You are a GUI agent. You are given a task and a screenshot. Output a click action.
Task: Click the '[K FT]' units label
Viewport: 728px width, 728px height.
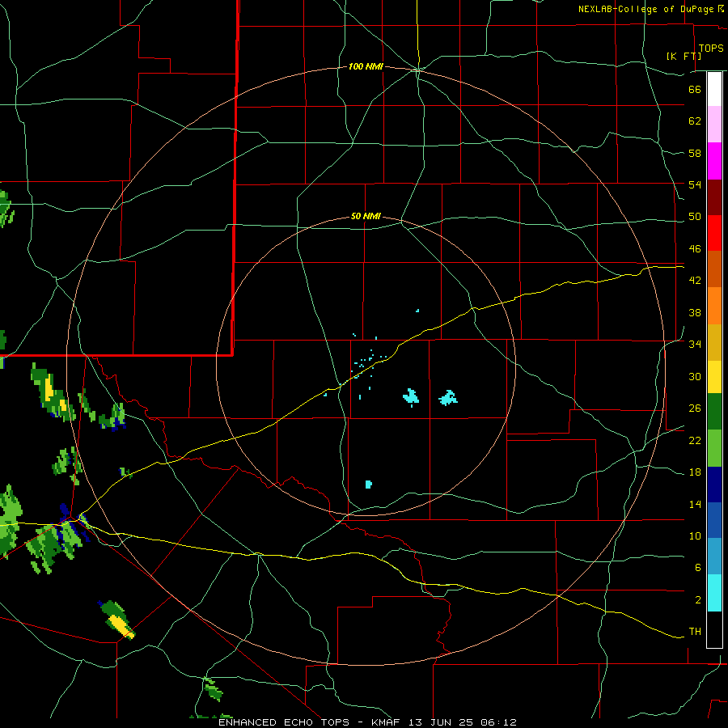click(684, 57)
